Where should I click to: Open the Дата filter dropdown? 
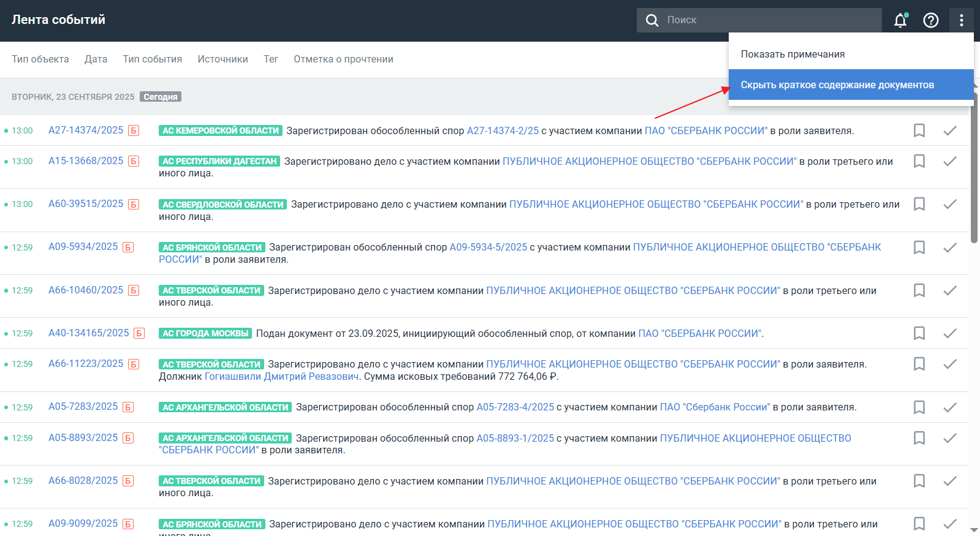(96, 59)
